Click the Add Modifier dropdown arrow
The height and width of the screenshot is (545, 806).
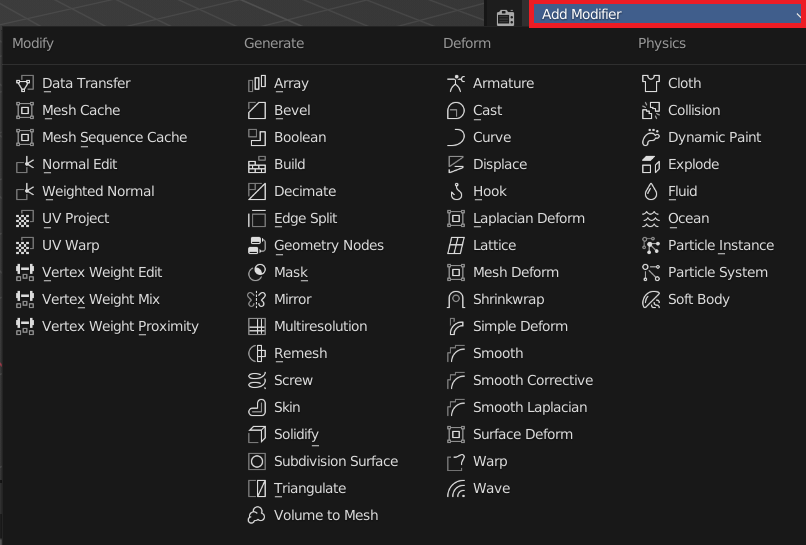click(798, 14)
